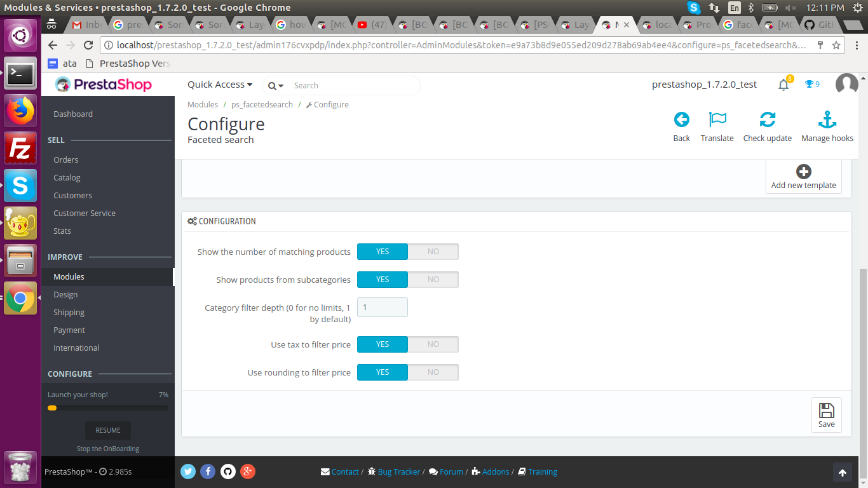The image size is (868, 488).
Task: Launch Firefox from the Ubuntu dock
Action: point(20,111)
